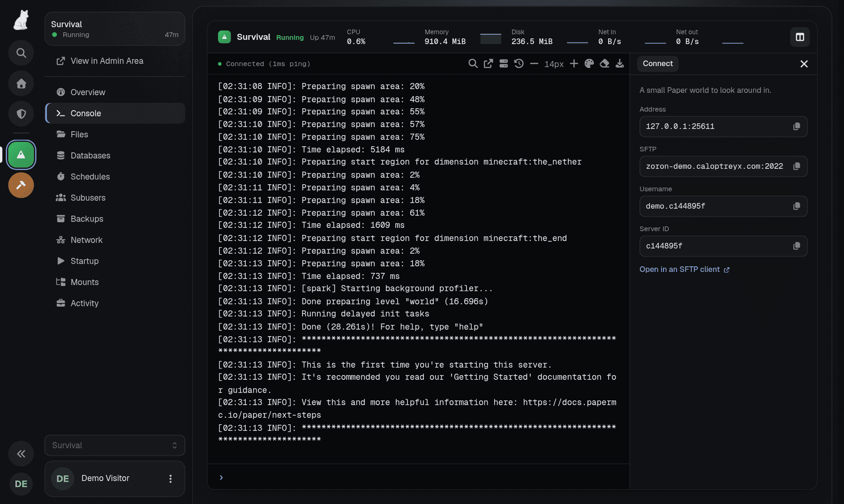Copy the Server ID c144895f
Viewport: 844px width, 504px height.
[x=797, y=246]
